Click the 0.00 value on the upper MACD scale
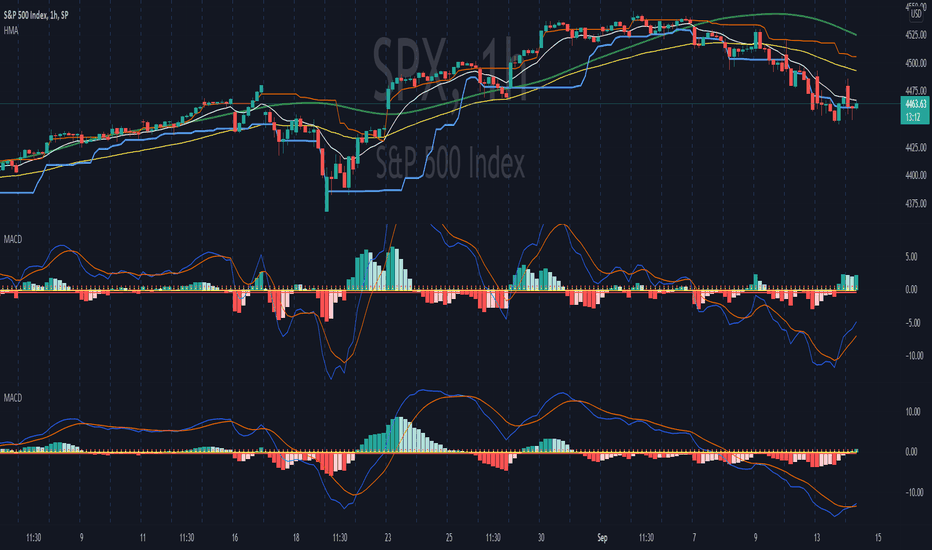The width and height of the screenshot is (932, 550). [x=911, y=290]
